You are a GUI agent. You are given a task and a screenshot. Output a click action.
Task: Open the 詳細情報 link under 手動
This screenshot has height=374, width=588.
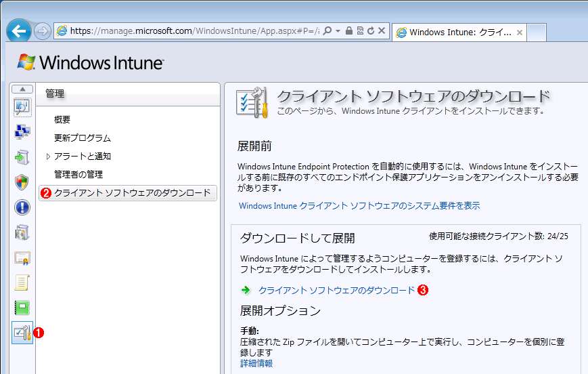pyautogui.click(x=256, y=363)
